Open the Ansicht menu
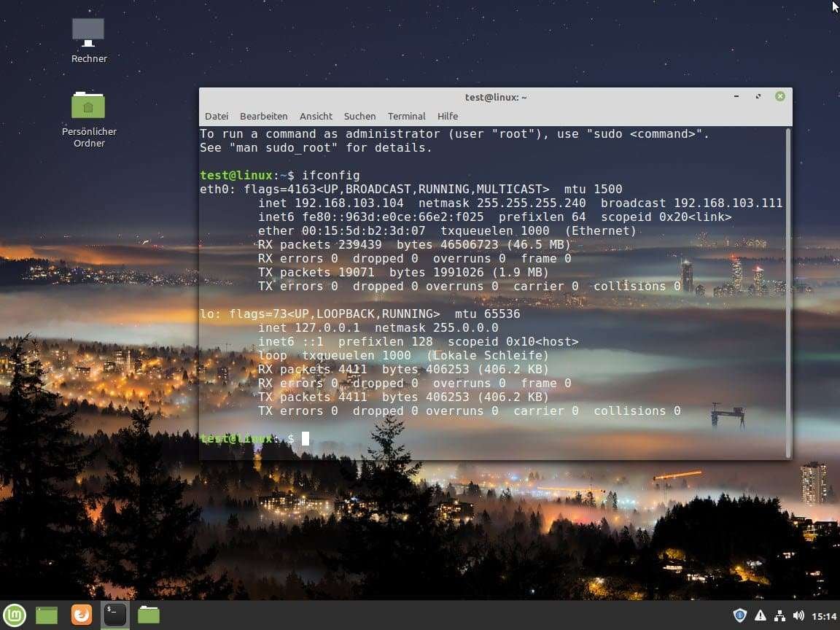Screen dimensions: 840x630 316,116
